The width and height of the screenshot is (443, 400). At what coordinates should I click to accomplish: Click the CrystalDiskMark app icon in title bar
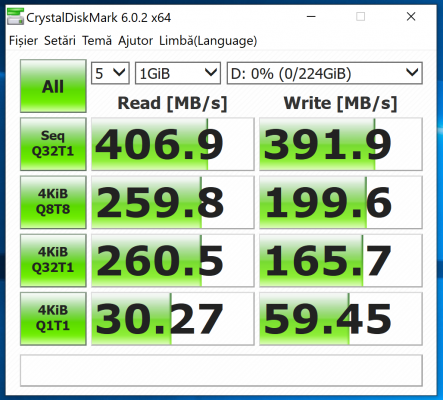[15, 17]
